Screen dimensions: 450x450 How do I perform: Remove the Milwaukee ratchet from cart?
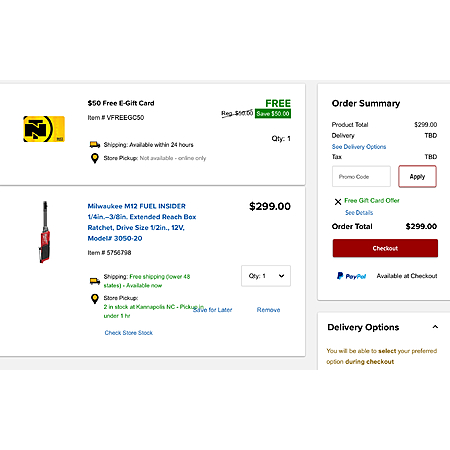coord(268,310)
